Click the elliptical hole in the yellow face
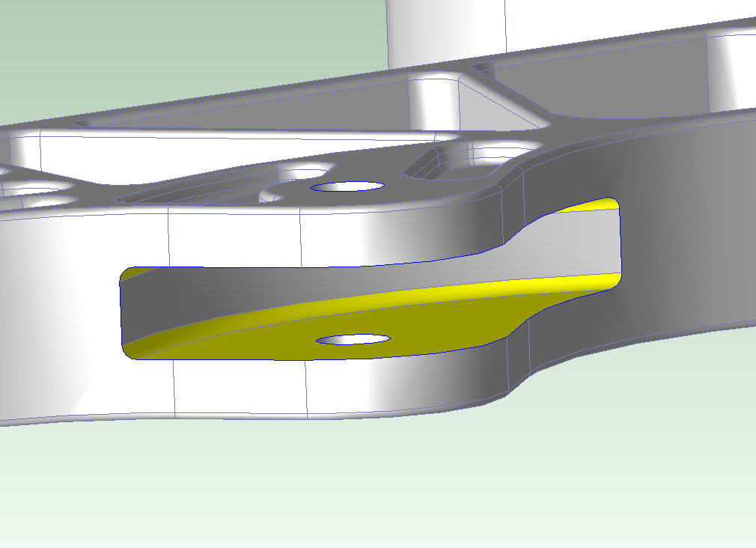The height and width of the screenshot is (548, 756). pos(353,340)
